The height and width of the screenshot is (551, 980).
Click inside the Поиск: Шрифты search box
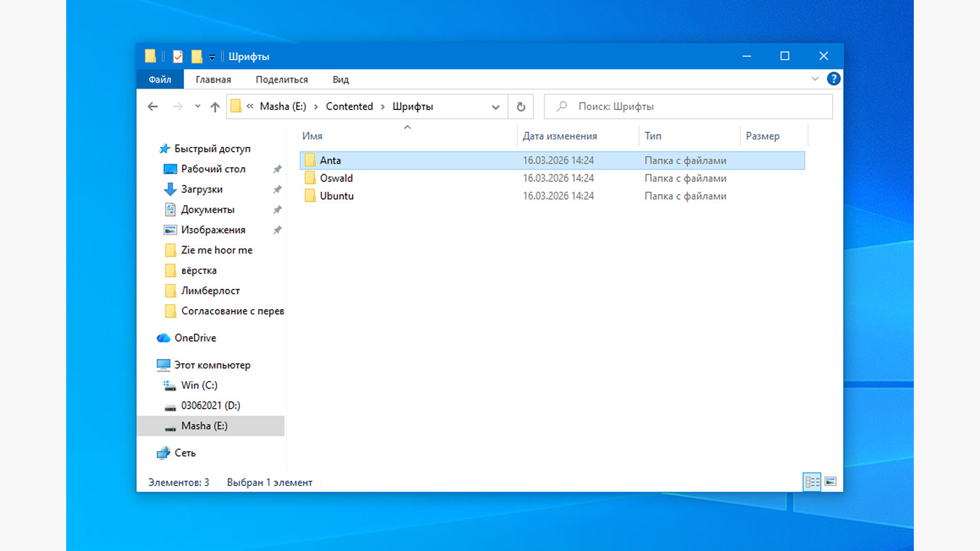(687, 106)
